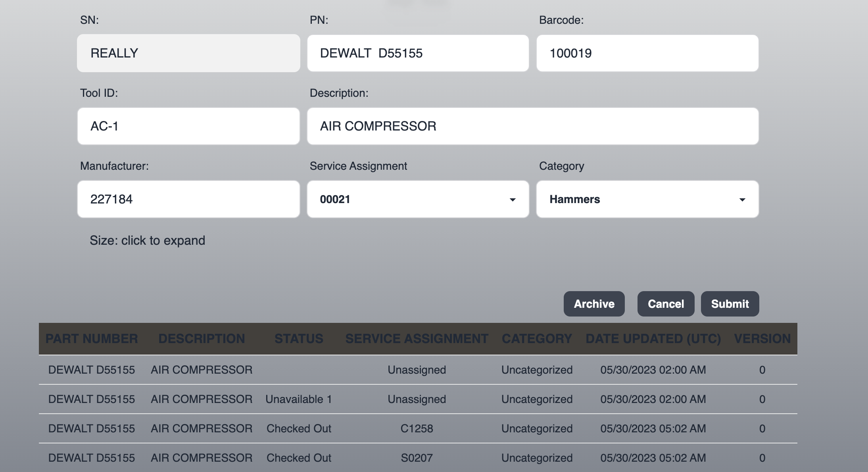Select the row assigned to C1258
868x472 pixels.
417,428
